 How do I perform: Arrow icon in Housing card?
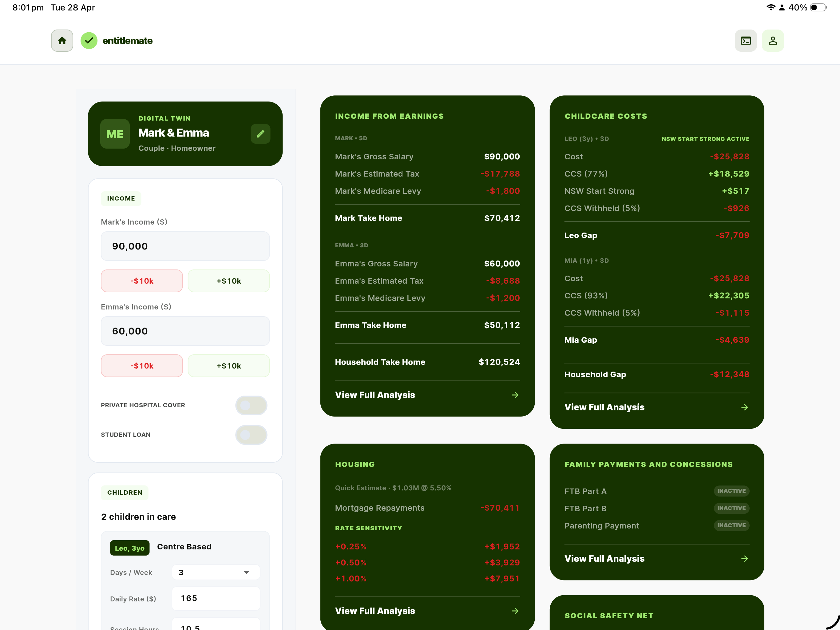pos(515,611)
